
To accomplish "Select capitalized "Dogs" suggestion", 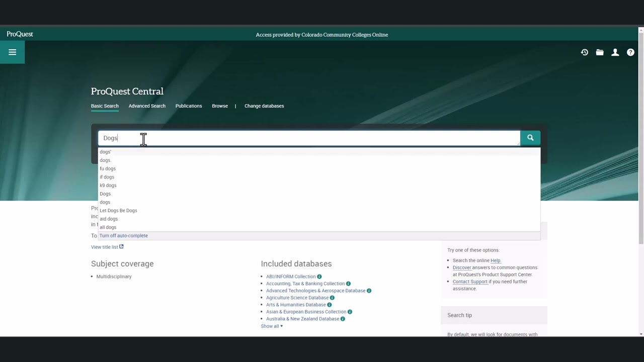I will coord(319,194).
